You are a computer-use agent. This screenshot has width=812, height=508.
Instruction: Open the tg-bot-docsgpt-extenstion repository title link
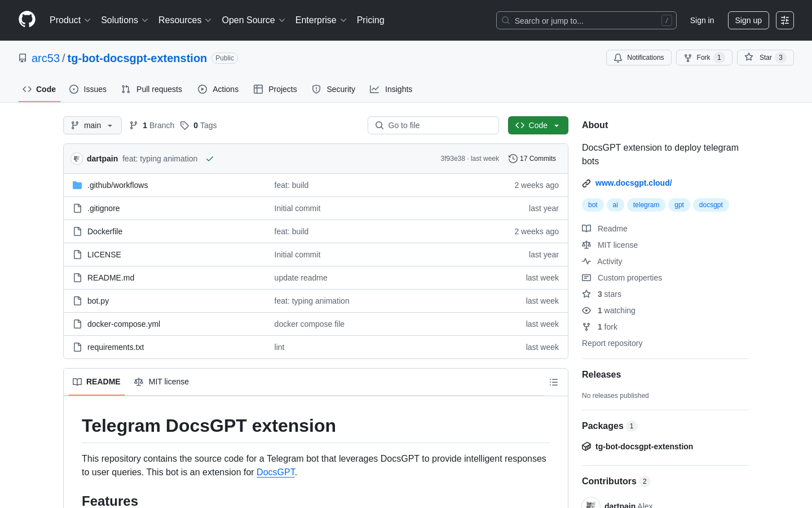coord(137,58)
